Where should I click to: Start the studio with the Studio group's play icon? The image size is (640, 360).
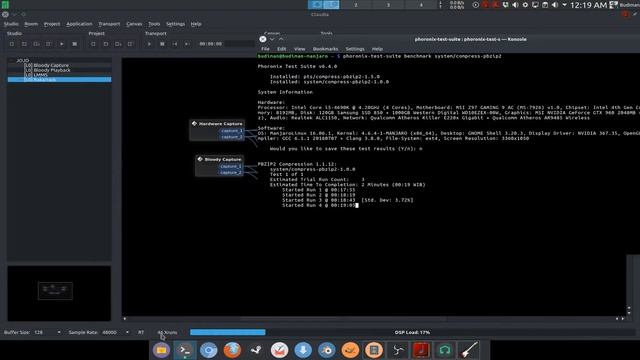pyautogui.click(x=62, y=44)
